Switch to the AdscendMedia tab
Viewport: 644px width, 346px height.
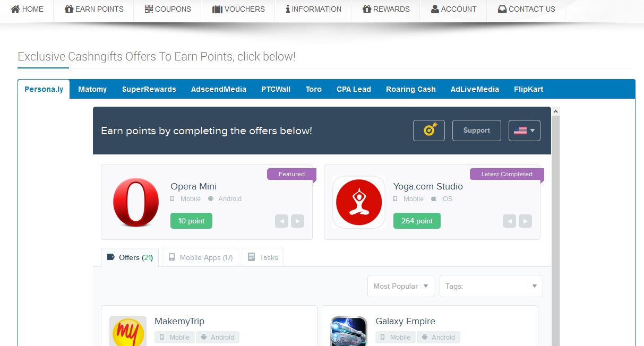219,89
